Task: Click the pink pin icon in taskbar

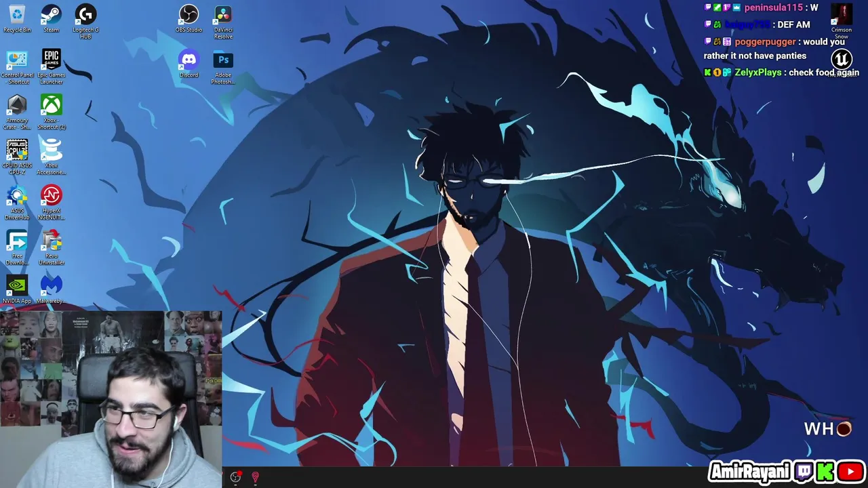Action: 255,477
